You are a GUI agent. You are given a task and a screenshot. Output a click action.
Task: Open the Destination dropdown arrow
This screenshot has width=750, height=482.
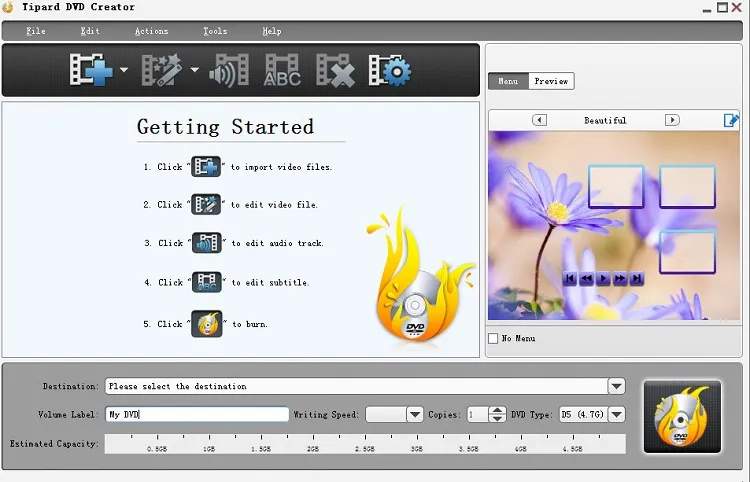pos(617,386)
